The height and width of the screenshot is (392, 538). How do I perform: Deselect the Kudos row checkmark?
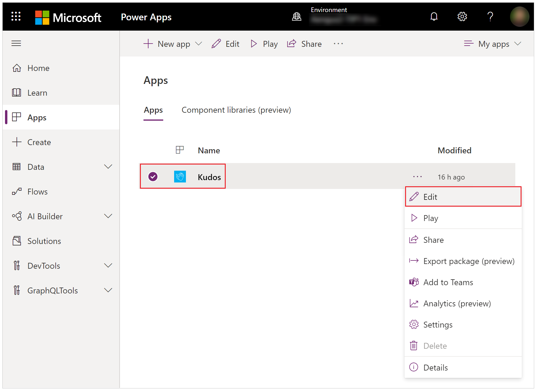click(x=153, y=177)
